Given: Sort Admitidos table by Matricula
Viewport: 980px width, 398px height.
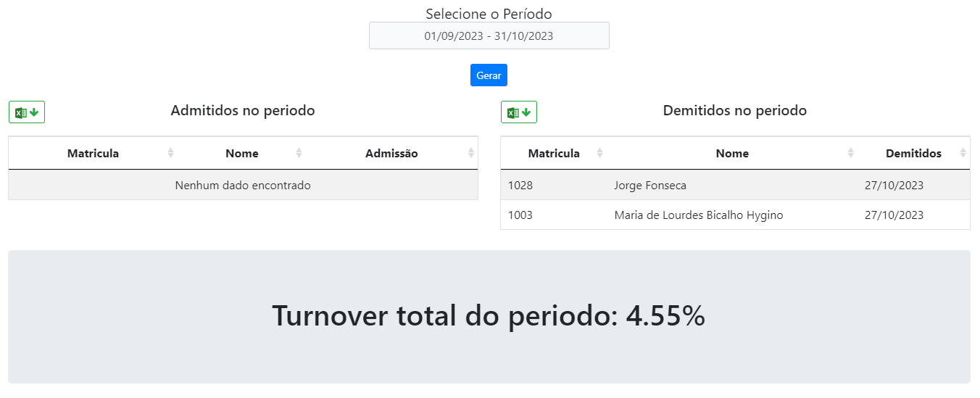Looking at the screenshot, I should (93, 153).
